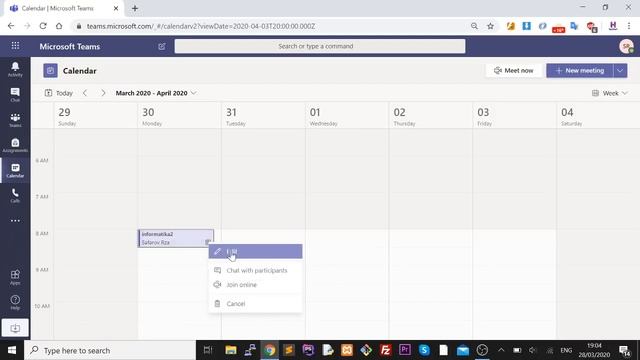Go to browser home page
This screenshot has width=640, height=360.
pyautogui.click(x=59, y=26)
